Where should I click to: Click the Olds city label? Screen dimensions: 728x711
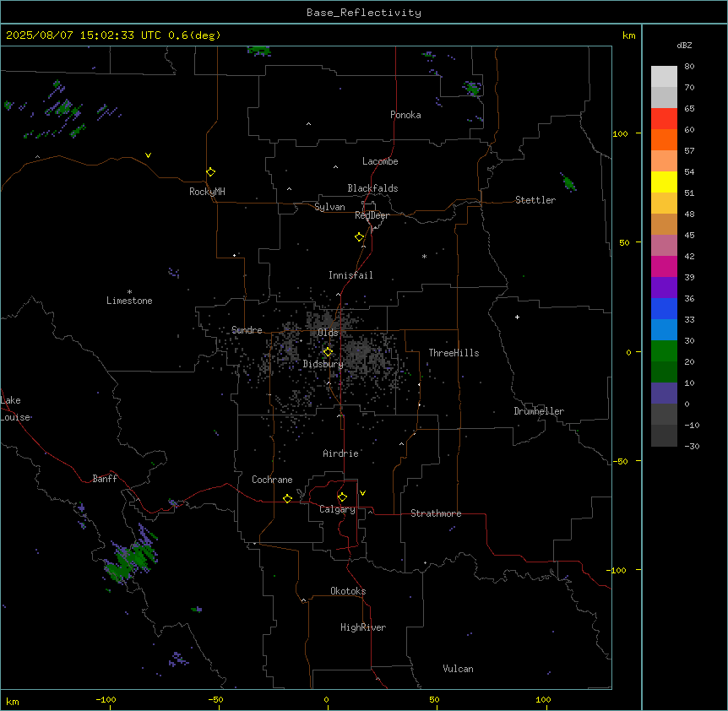tap(328, 333)
